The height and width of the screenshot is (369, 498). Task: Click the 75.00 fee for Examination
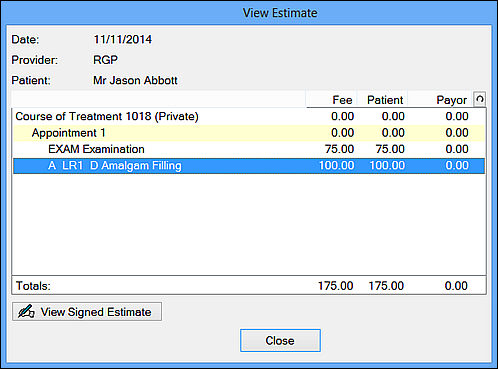click(x=339, y=149)
